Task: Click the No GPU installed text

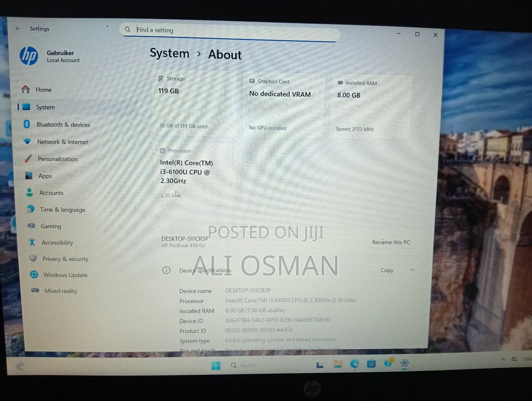Action: pyautogui.click(x=268, y=128)
